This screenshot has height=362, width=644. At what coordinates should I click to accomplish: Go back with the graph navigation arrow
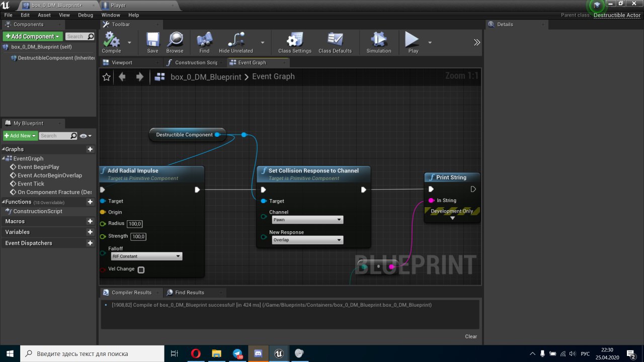[122, 77]
